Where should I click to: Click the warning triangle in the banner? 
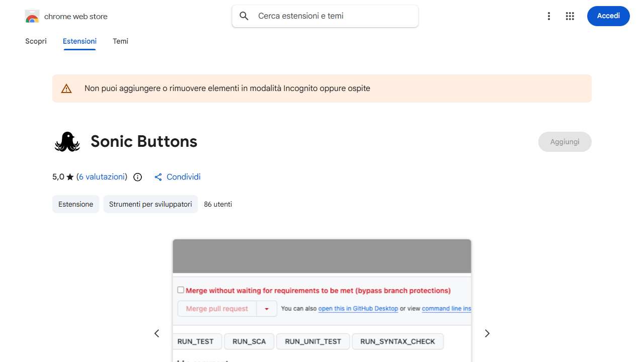(x=66, y=88)
